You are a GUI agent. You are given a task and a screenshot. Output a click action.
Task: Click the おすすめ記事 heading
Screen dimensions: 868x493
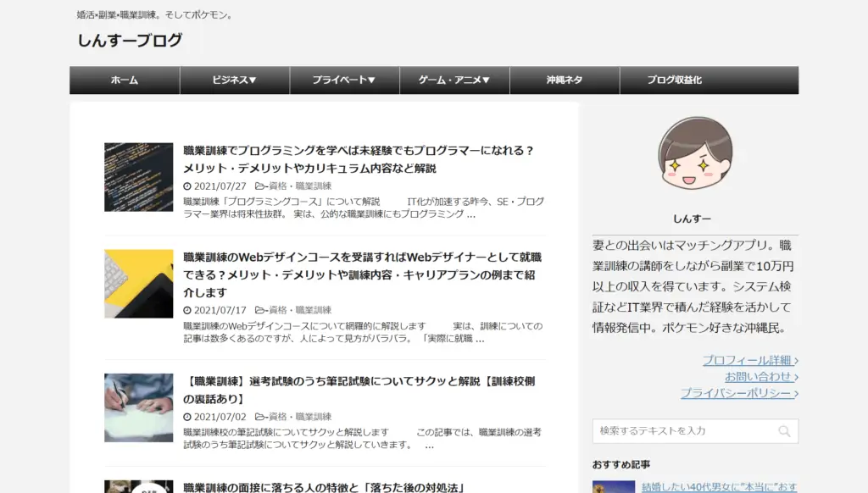(x=621, y=465)
